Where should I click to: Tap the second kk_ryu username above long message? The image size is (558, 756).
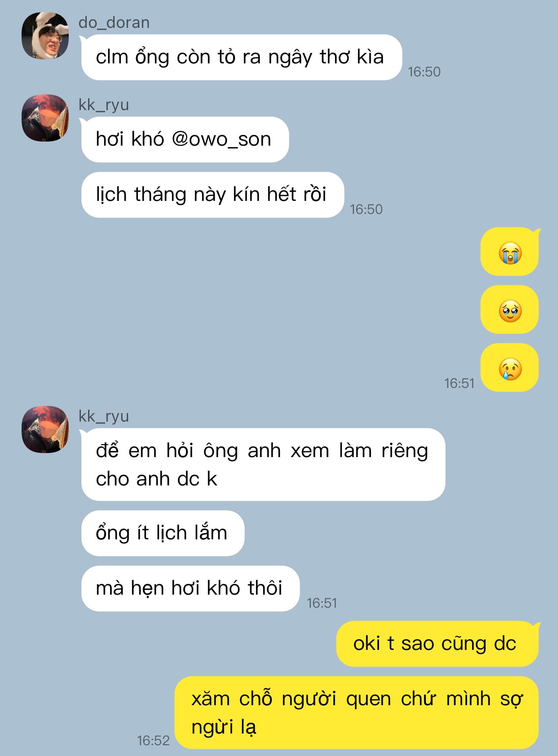[104, 416]
